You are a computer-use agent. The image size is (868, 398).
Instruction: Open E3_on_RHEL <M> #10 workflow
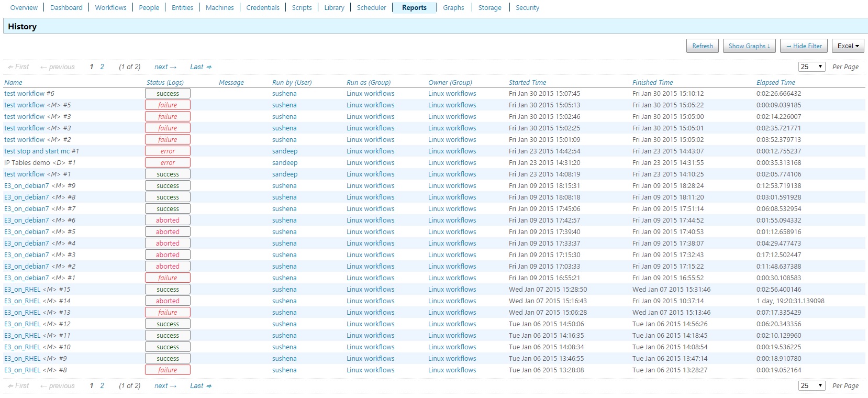pos(37,347)
